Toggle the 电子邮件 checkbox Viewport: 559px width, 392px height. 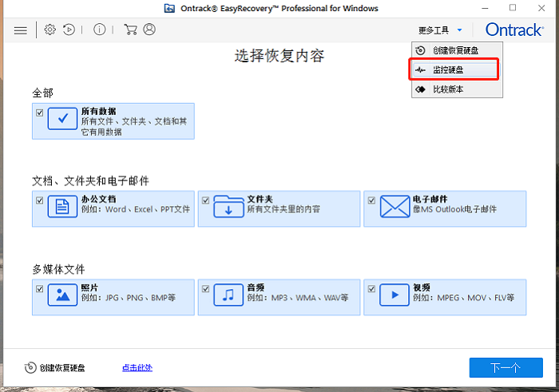pyautogui.click(x=371, y=200)
